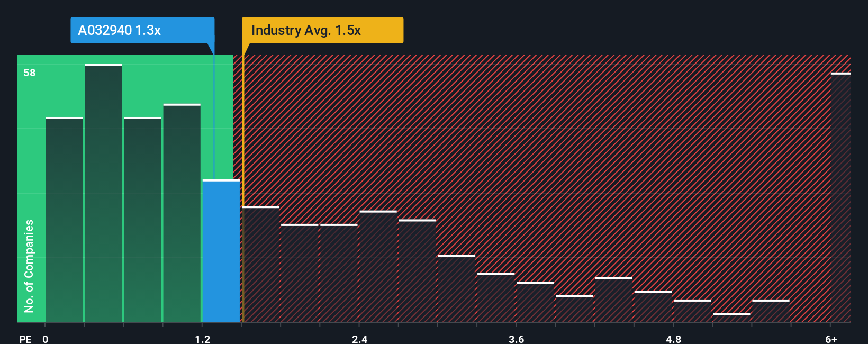Screen dimensions: 868x344
Task: Click the far-right 6+ histogram bar
Action: (x=841, y=197)
